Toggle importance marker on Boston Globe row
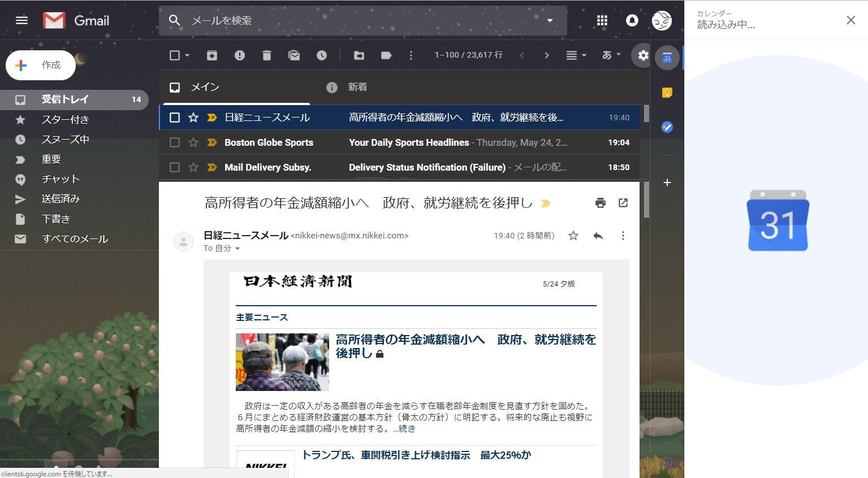868x478 pixels. click(x=212, y=142)
